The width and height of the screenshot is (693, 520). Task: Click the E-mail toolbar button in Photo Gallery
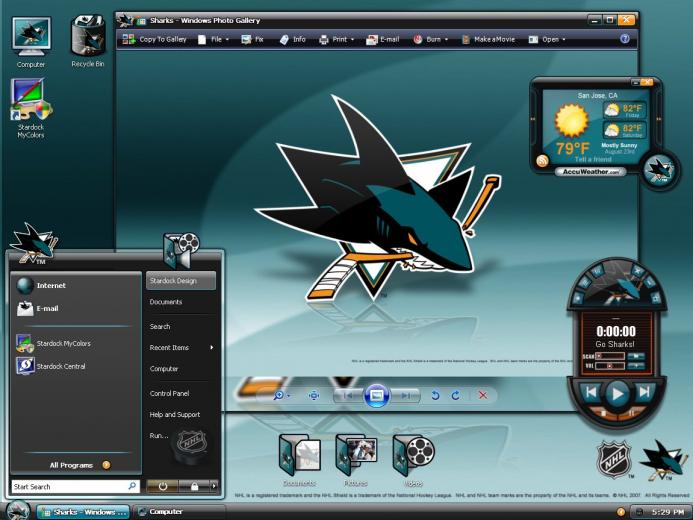click(383, 39)
